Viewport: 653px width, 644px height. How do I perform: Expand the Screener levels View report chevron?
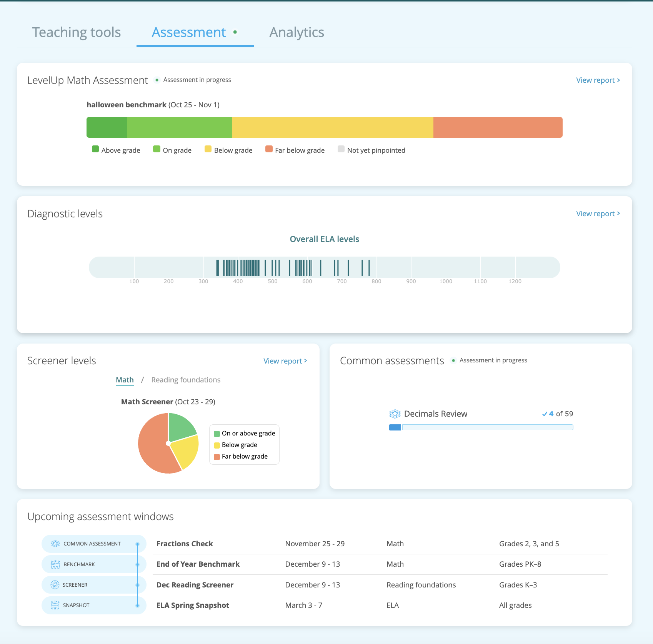pos(306,360)
